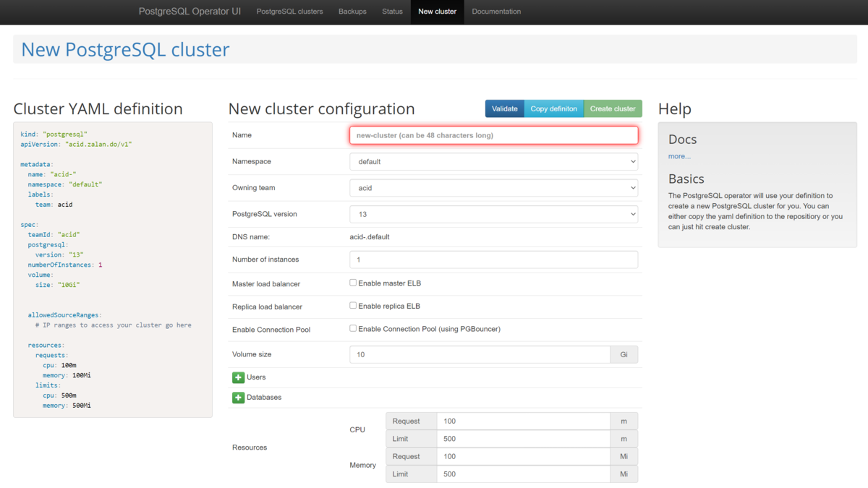The image size is (868, 488).
Task: Select the PostgreSQL version dropdown
Action: tap(493, 214)
